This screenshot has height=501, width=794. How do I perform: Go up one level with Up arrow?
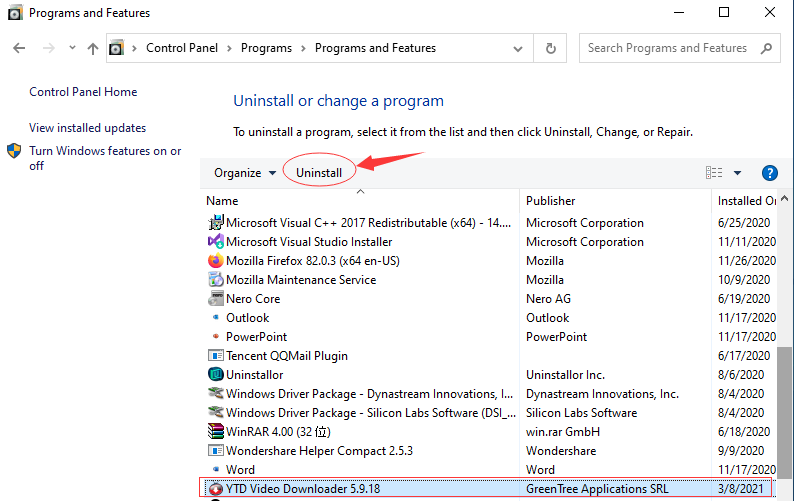point(93,48)
